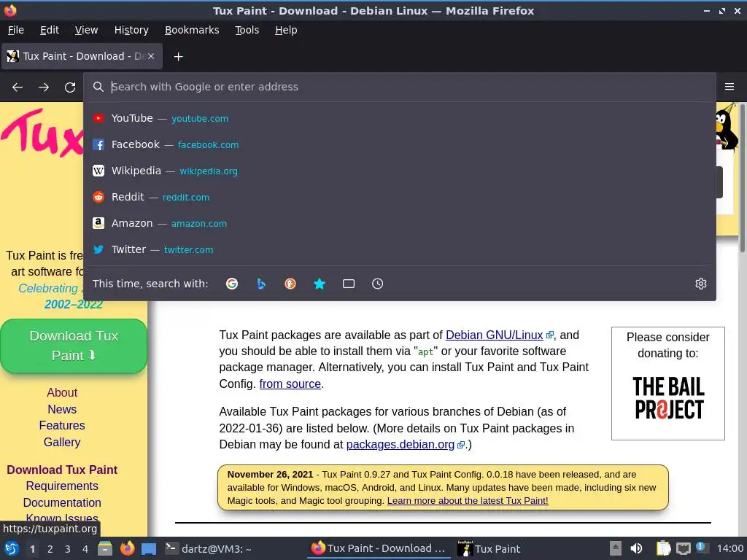The image size is (747, 560).
Task: Search bookmarks via the star icon
Action: (x=320, y=284)
